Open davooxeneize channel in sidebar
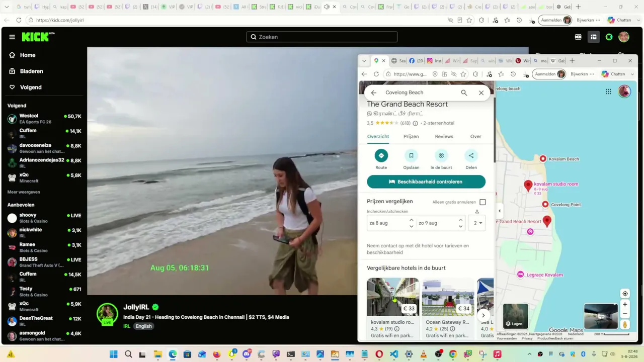 click(x=44, y=148)
